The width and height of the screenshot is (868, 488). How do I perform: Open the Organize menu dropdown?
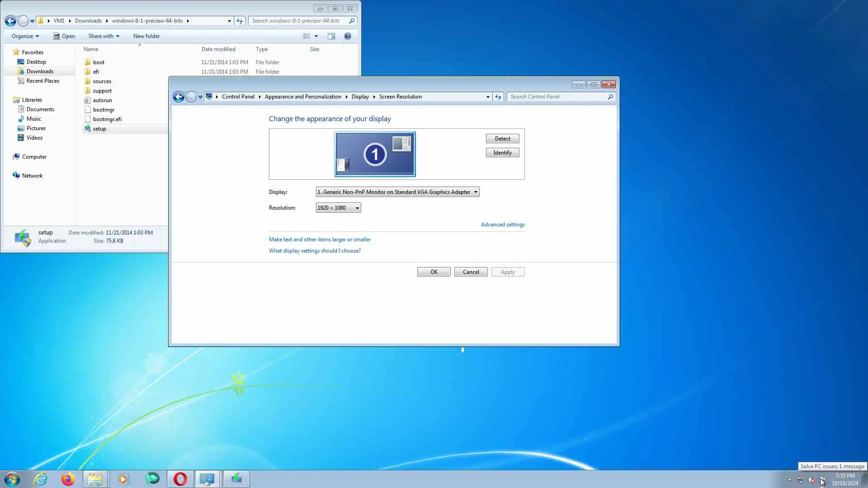coord(25,36)
